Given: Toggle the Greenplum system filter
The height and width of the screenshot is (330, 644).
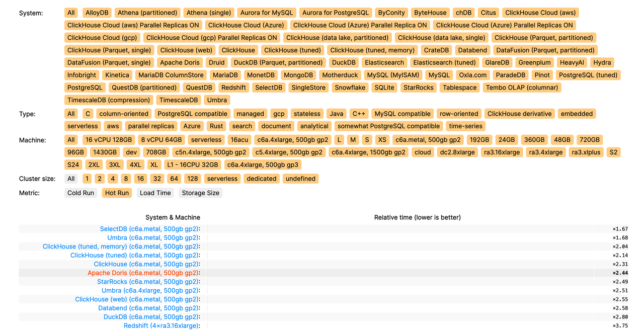Looking at the screenshot, I should [535, 63].
